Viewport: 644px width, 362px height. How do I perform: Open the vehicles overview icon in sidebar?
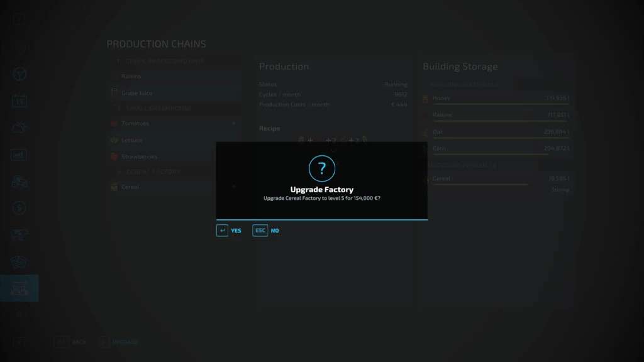click(x=19, y=182)
